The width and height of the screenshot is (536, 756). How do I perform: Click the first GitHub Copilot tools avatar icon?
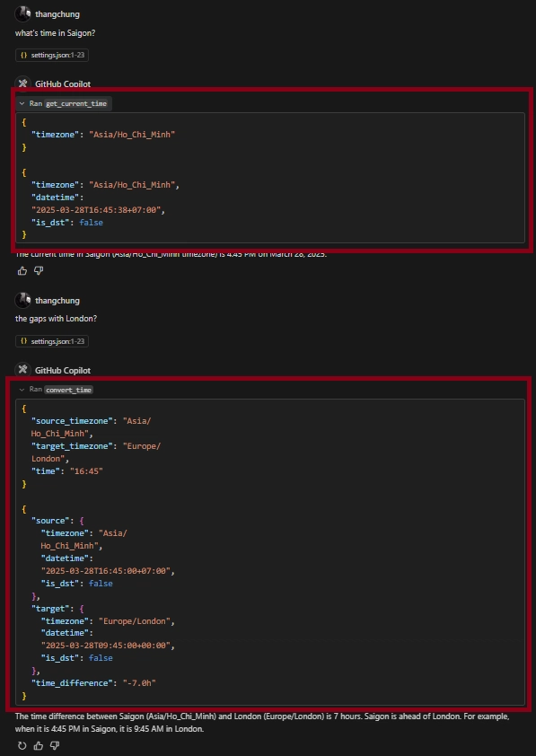pos(22,83)
